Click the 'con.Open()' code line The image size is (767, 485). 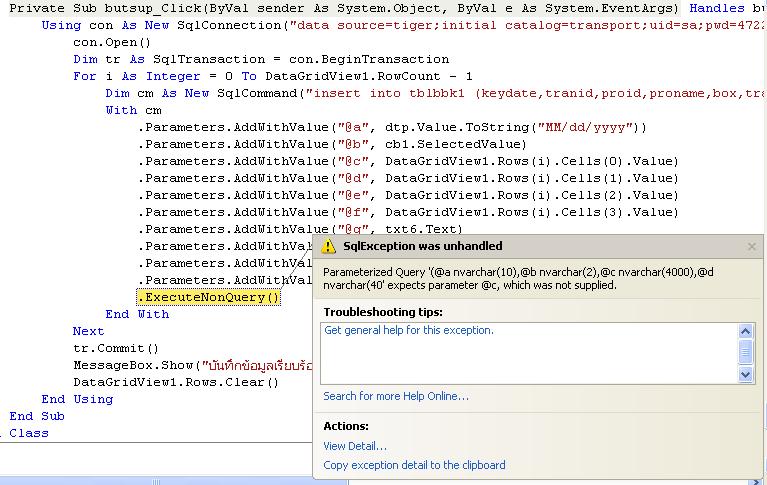tap(112, 43)
